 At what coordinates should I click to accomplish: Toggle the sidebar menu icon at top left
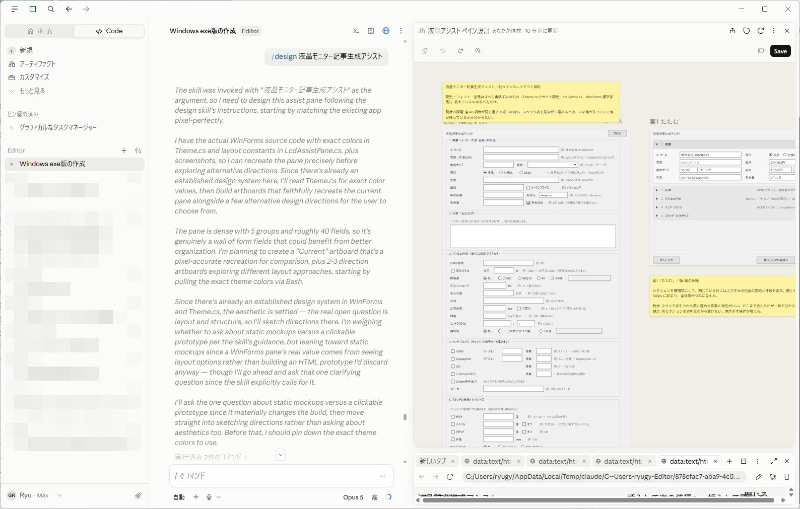click(15, 9)
